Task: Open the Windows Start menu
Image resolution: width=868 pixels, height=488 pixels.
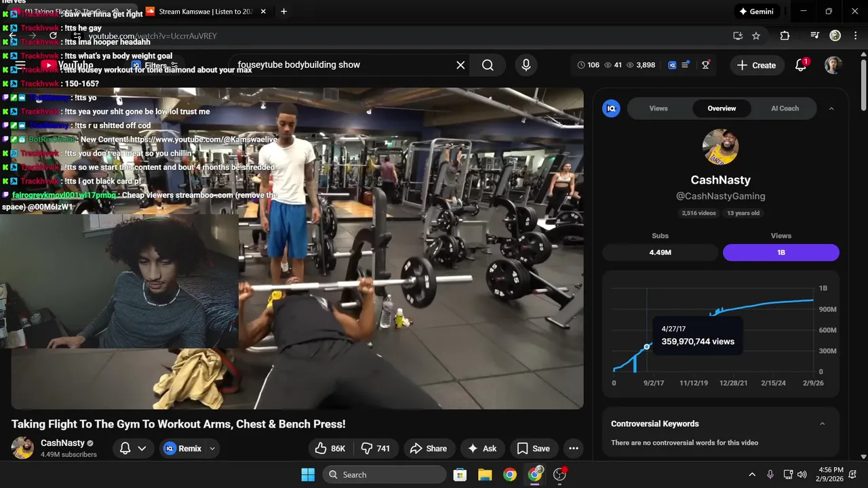Action: click(x=307, y=474)
